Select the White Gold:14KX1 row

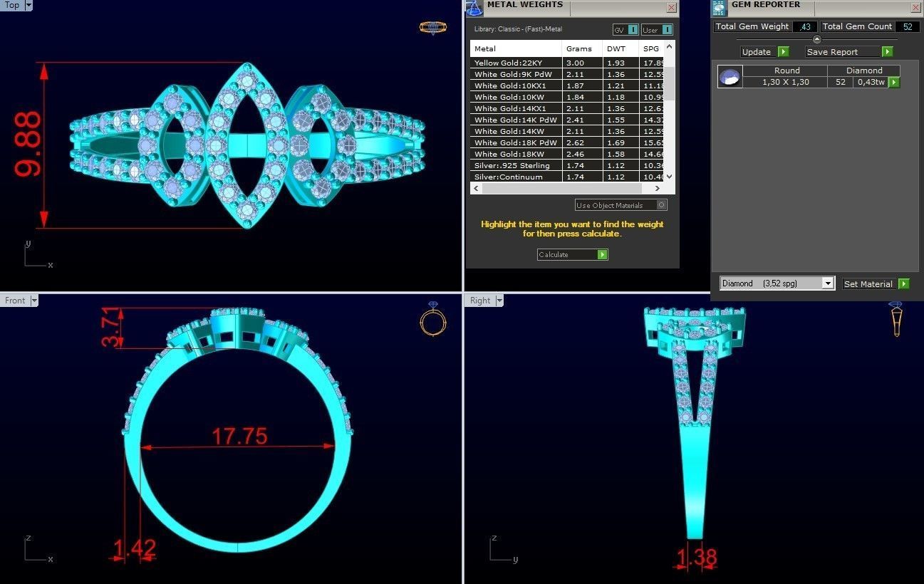click(567, 108)
